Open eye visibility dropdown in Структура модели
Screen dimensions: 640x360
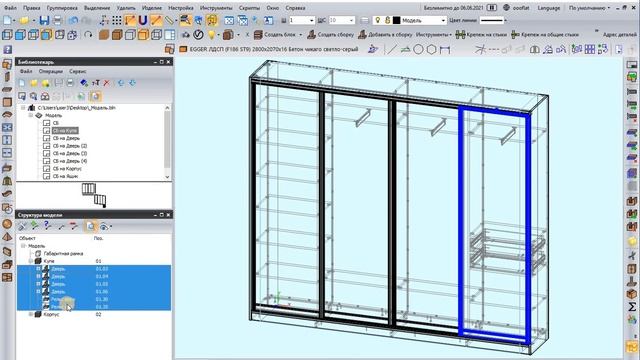click(106, 226)
